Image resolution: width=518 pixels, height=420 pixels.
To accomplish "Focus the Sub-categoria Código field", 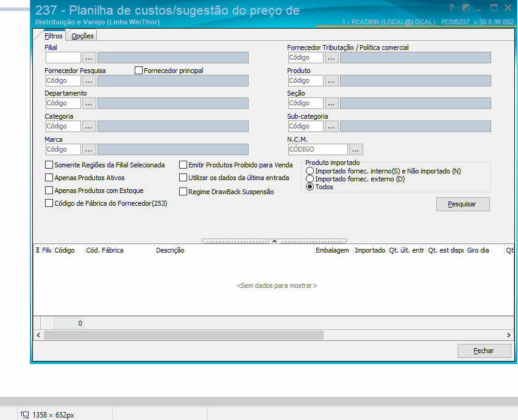I will [x=306, y=127].
